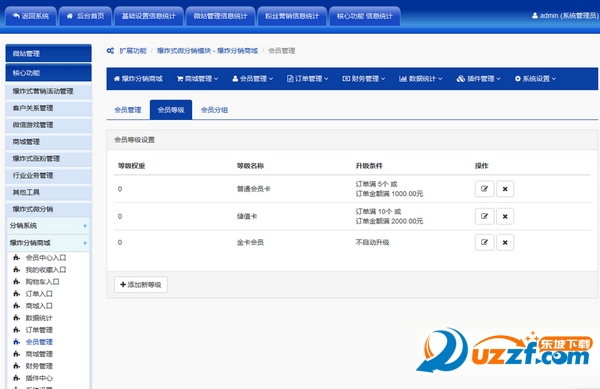600x389 pixels.
Task: Click admin user account at top right
Action: click(x=565, y=16)
